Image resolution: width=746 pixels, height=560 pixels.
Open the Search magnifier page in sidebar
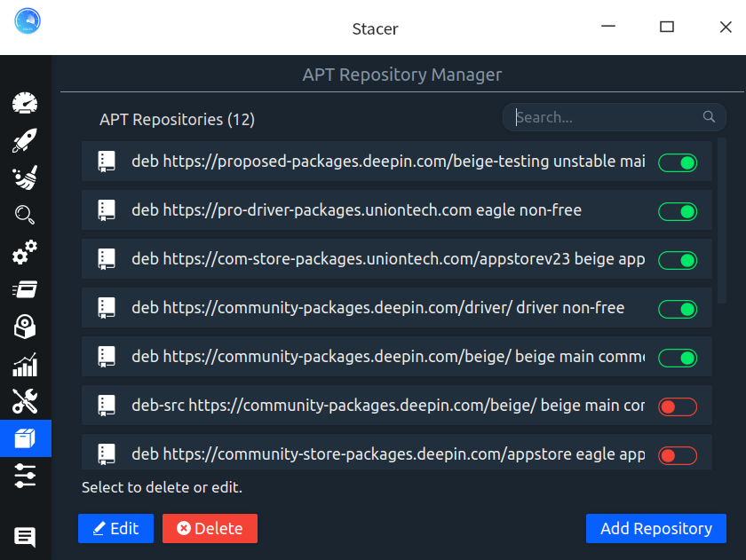[x=25, y=215]
